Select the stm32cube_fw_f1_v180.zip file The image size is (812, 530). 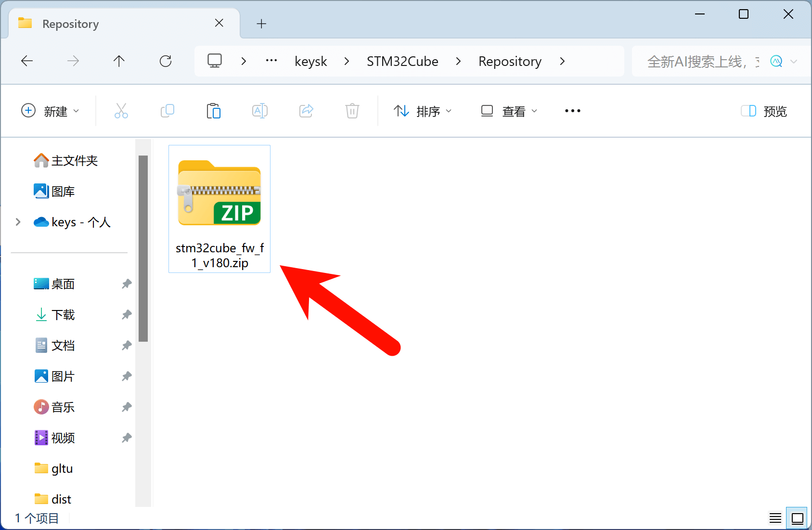219,209
